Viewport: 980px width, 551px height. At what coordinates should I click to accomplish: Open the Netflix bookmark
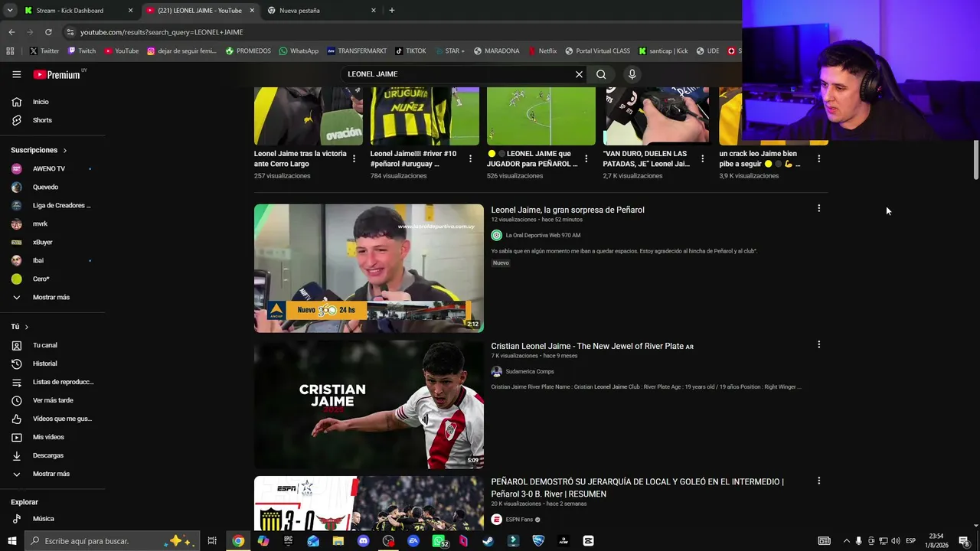(542, 51)
